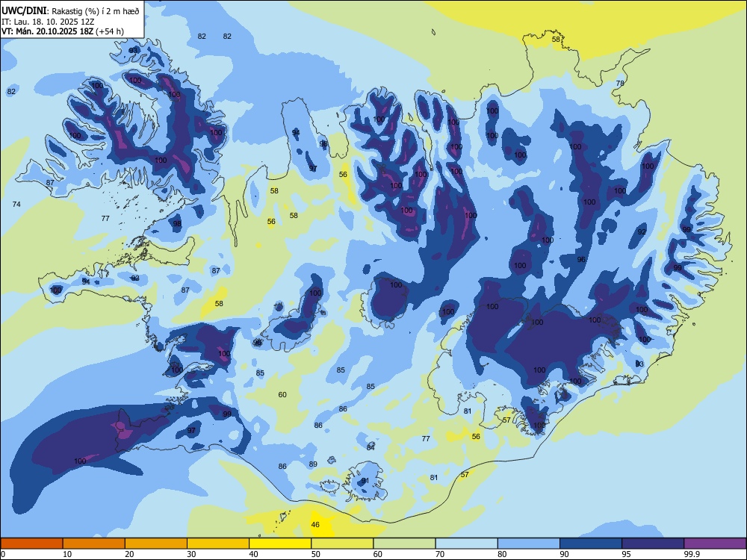This screenshot has width=747, height=560.
Task: Click the 90–95% medium blue legend swatch
Action: pyautogui.click(x=591, y=544)
